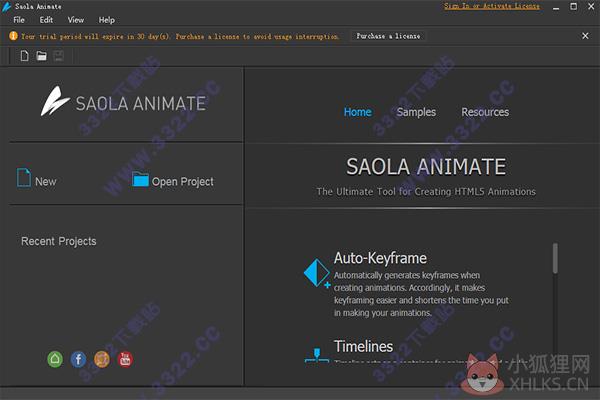Switch to the Resources tab
The height and width of the screenshot is (400, 600).
coord(485,112)
